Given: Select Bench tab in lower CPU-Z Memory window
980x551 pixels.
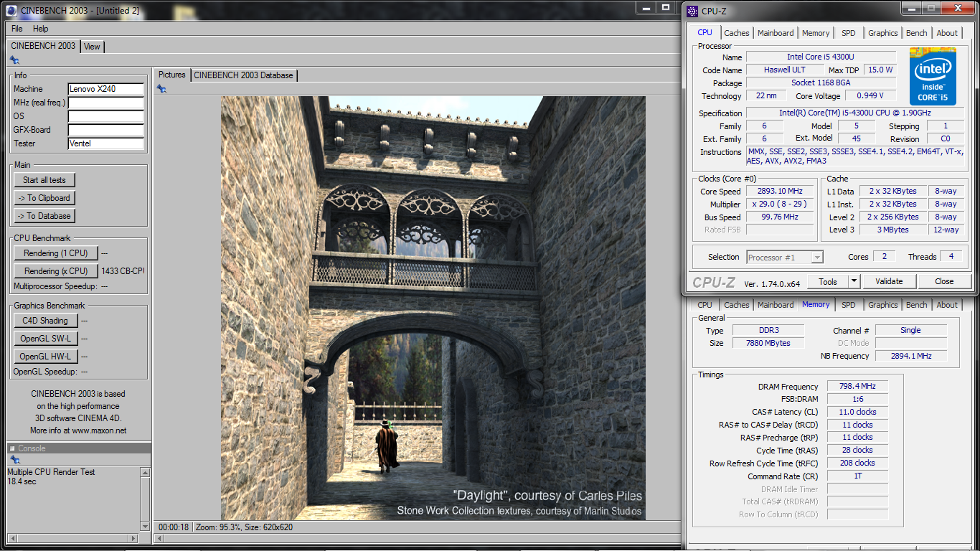Looking at the screenshot, I should [x=917, y=305].
